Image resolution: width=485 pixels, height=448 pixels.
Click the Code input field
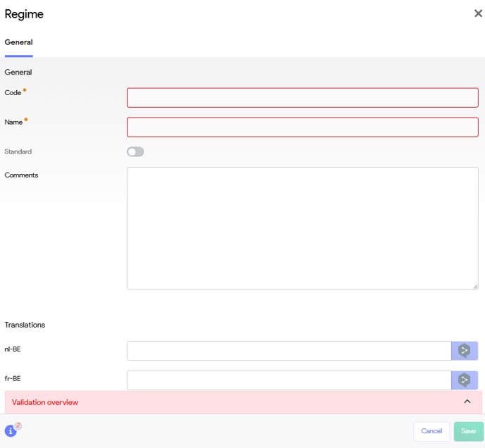coord(302,98)
